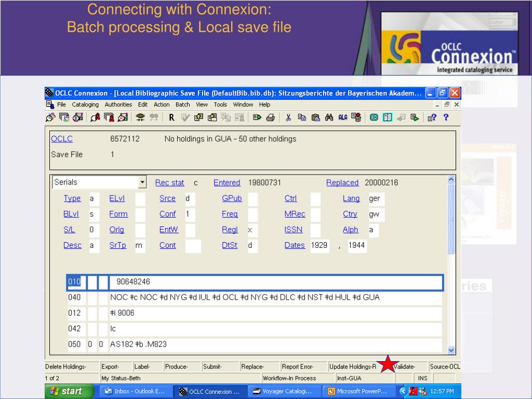Click the document icon left of File menu
Image resolution: width=532 pixels, height=399 pixels.
pyautogui.click(x=50, y=104)
